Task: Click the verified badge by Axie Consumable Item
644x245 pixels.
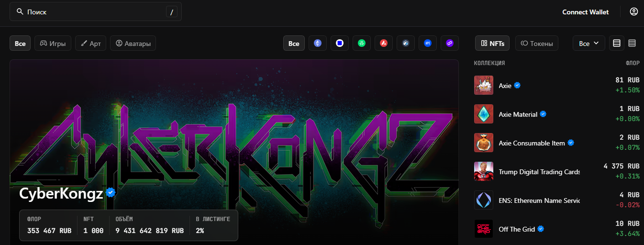Action: [x=571, y=143]
